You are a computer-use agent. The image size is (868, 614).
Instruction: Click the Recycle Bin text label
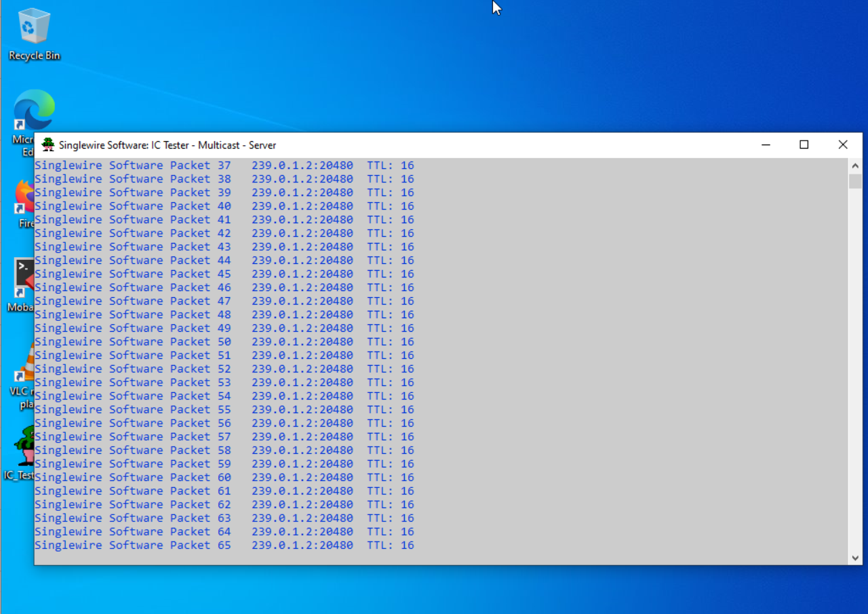[34, 56]
